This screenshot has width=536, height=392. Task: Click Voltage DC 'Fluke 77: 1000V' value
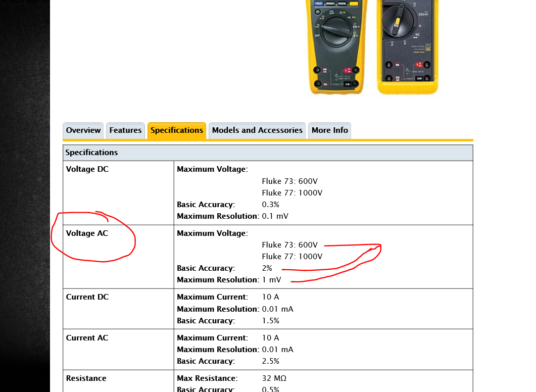293,193
